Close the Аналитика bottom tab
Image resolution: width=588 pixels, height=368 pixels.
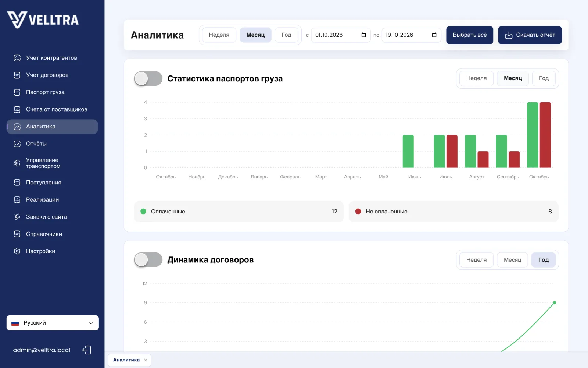[x=146, y=360]
